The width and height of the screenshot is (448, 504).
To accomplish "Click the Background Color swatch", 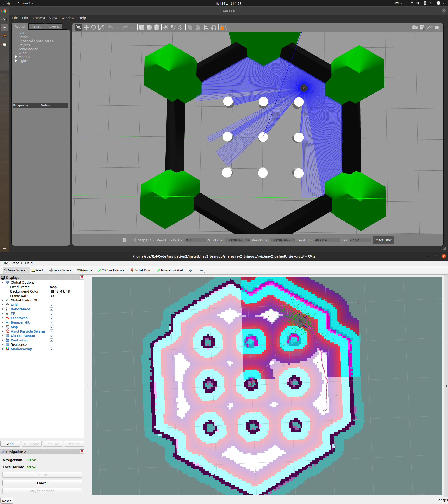I will [x=52, y=291].
